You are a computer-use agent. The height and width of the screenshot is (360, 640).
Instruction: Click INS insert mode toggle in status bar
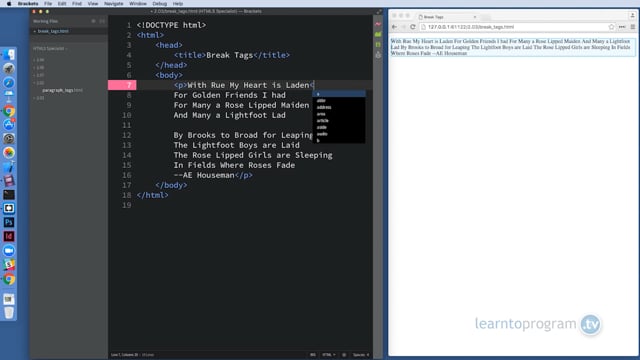coord(313,355)
